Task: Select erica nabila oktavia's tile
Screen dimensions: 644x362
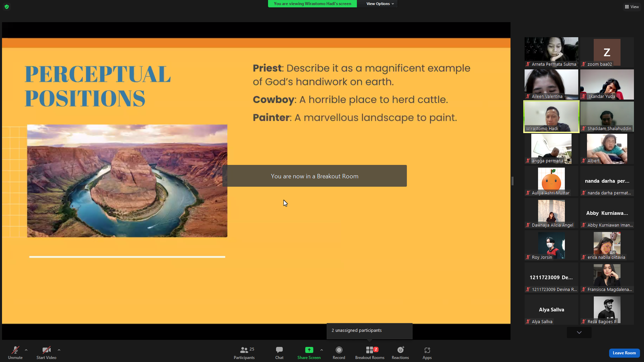Action: coord(607,245)
